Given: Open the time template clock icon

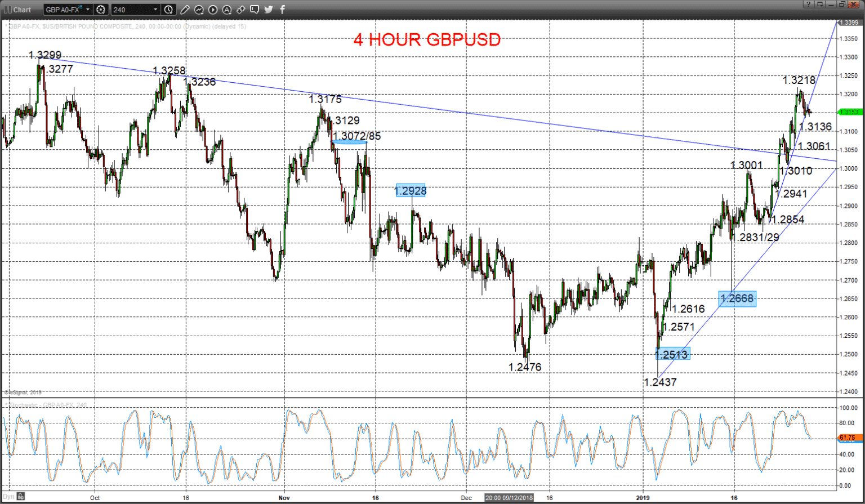Looking at the screenshot, I should pos(169,10).
